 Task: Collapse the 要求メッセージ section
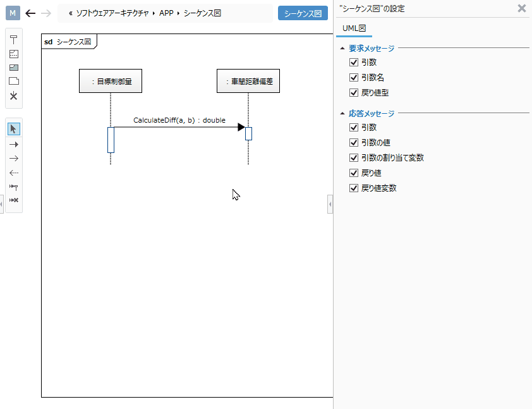tap(342, 48)
